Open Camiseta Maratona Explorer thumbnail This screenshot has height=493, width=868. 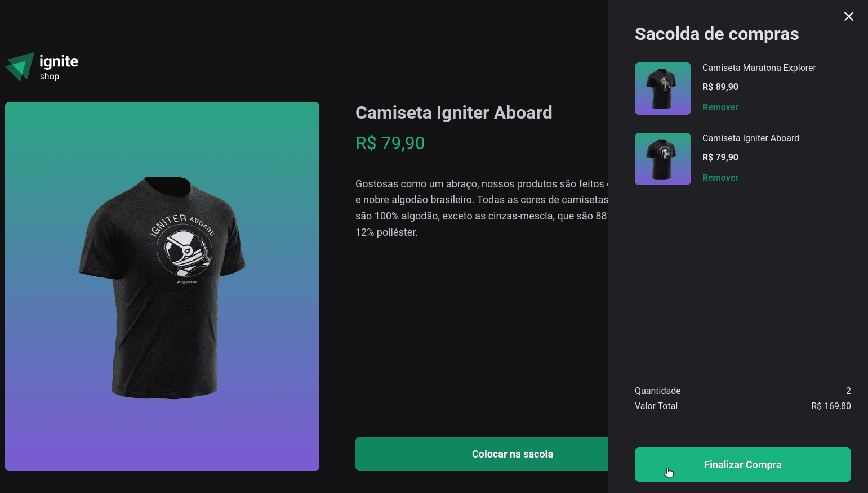tap(663, 88)
